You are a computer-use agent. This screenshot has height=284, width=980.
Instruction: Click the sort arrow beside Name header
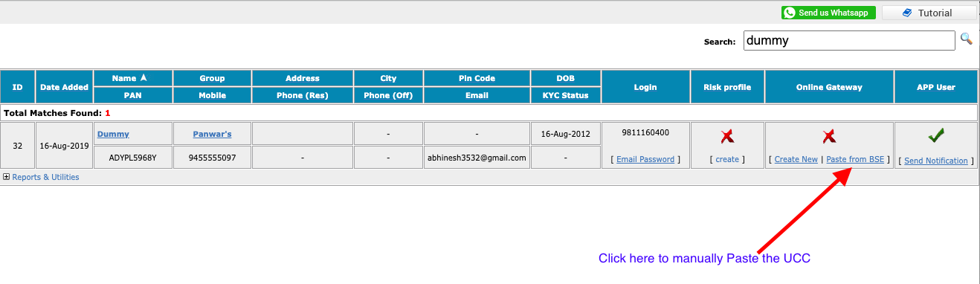coord(144,77)
